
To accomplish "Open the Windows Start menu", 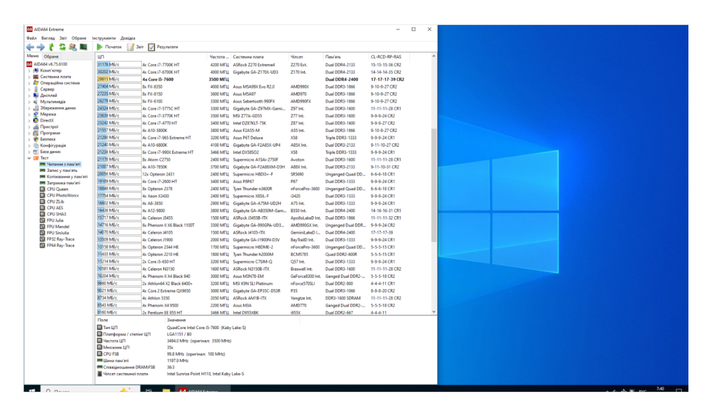I will pos(32,390).
